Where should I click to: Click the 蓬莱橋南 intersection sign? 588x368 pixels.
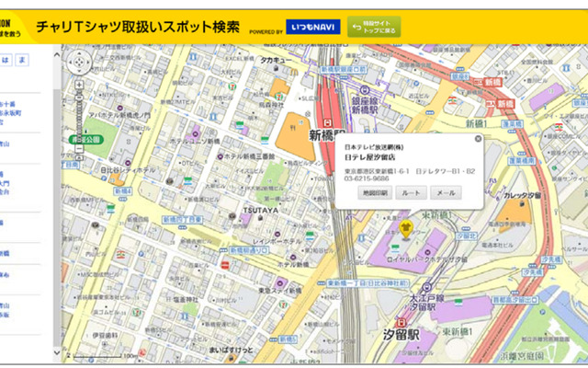click(522, 161)
